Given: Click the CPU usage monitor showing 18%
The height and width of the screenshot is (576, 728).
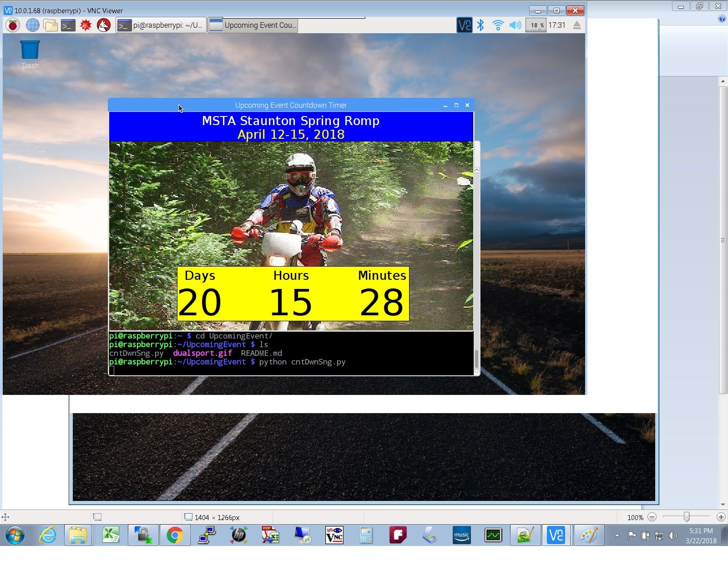Looking at the screenshot, I should 536,25.
